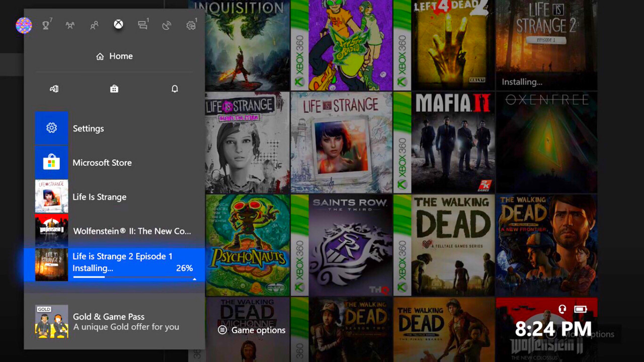Click the 8:24 PM clock
The image size is (644, 362).
[x=553, y=329]
